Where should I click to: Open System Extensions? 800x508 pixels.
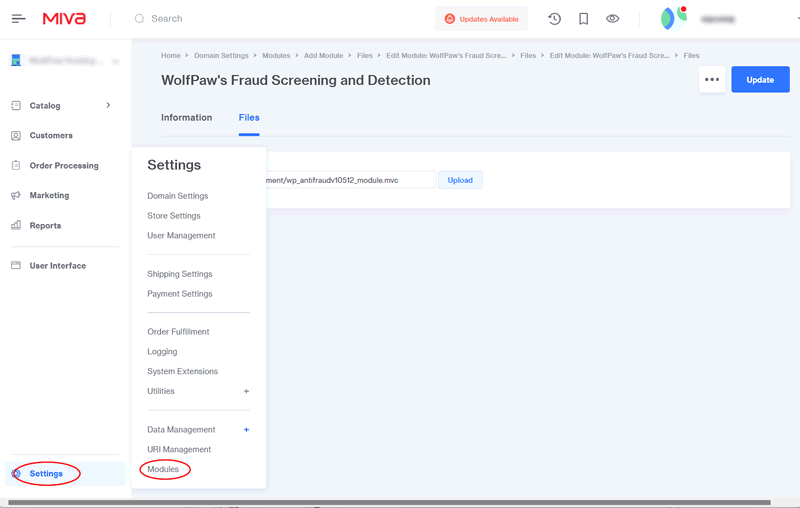point(182,371)
